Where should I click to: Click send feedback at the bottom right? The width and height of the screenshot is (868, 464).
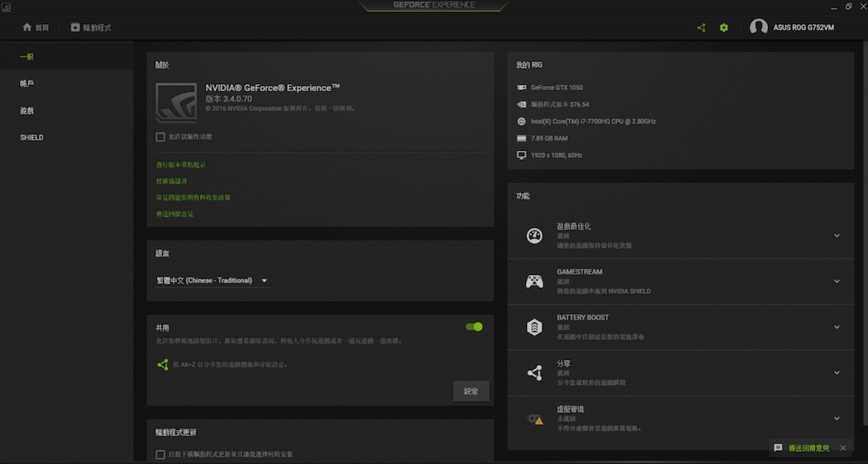[x=801, y=448]
